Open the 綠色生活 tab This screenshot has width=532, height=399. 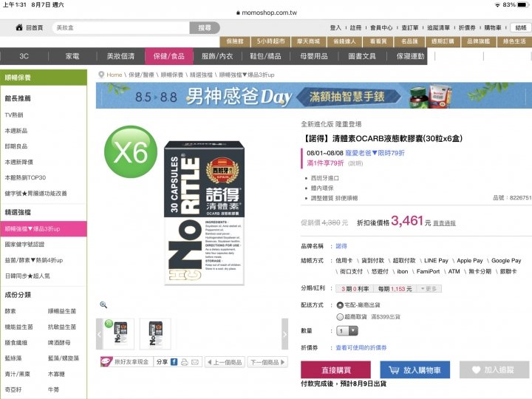[x=514, y=41]
